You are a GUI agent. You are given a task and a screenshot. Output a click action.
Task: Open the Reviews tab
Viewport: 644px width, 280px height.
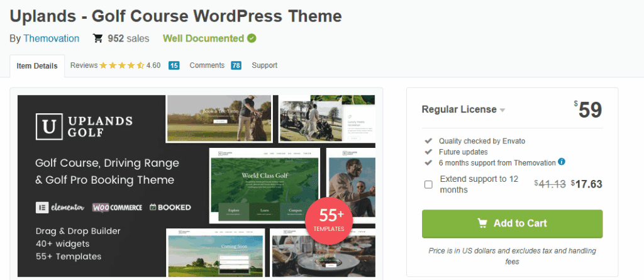(x=84, y=65)
